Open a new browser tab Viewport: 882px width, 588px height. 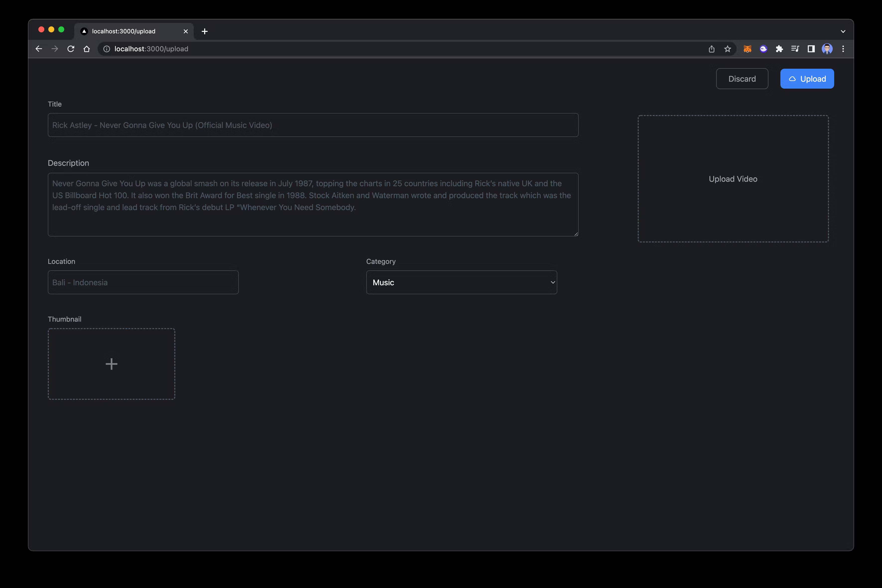[204, 31]
